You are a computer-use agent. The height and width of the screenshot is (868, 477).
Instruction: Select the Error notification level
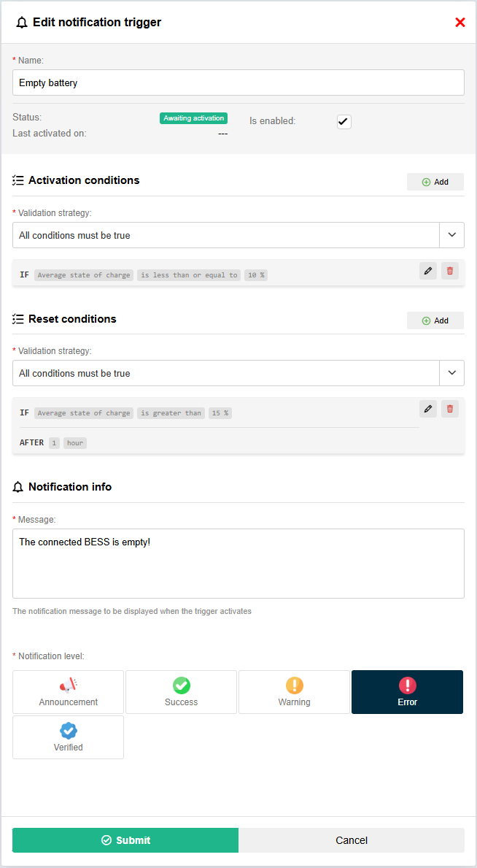click(x=407, y=692)
